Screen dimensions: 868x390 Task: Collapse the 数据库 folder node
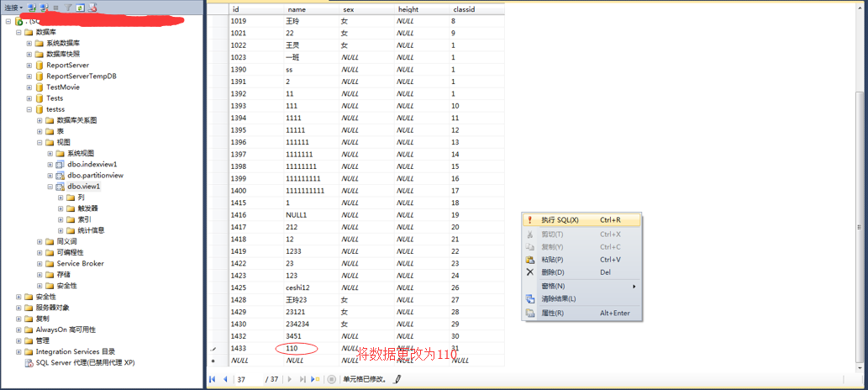click(x=18, y=32)
